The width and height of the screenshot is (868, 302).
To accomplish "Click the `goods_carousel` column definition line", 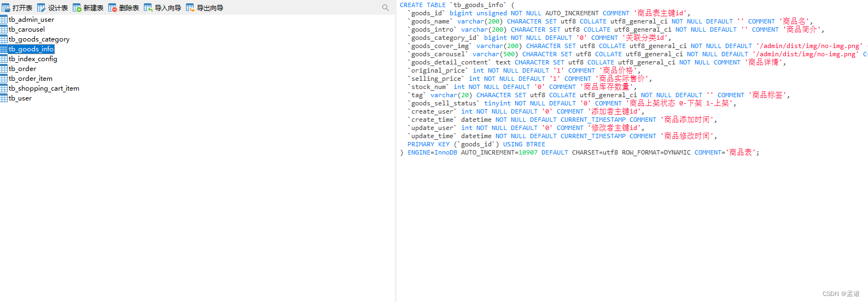I will tap(637, 54).
